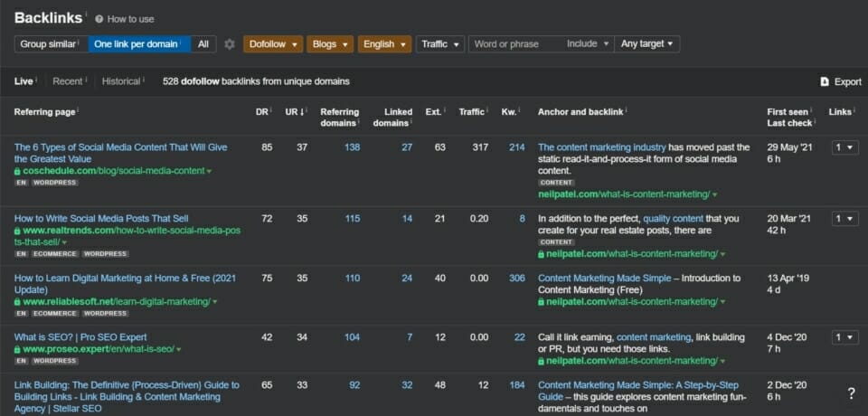Viewport: 868px width, 416px height.
Task: Expand the coschedule.com URL caret
Action: pyautogui.click(x=209, y=172)
